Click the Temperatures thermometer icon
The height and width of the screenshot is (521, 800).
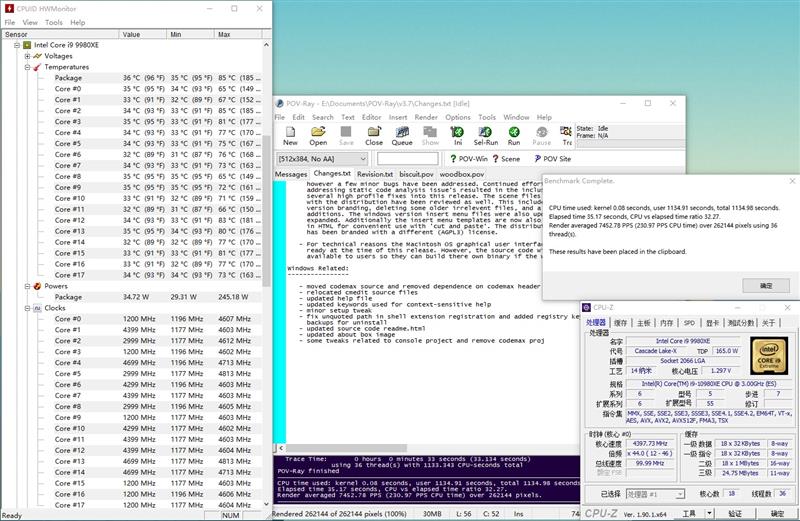[x=37, y=67]
